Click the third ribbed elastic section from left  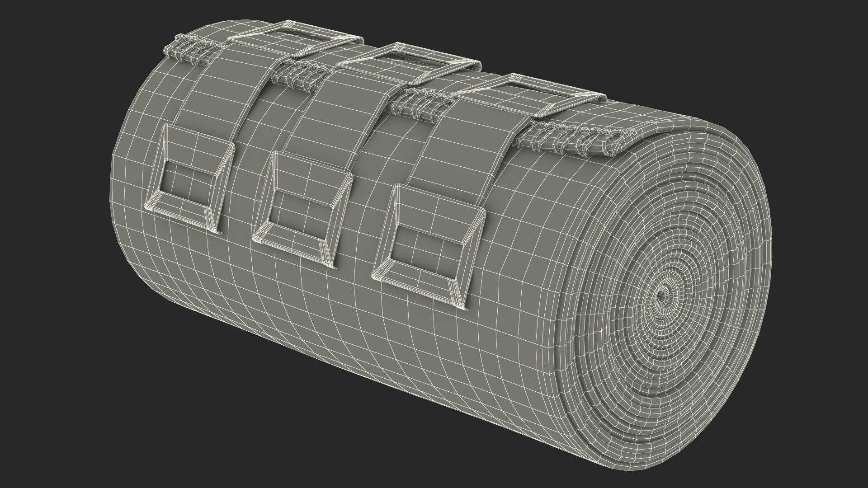420,104
